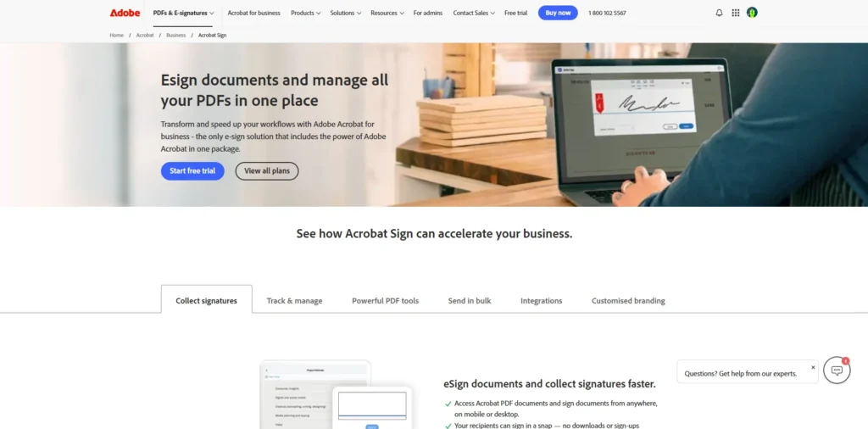Open the apps grid launcher
868x429 pixels.
tap(735, 13)
